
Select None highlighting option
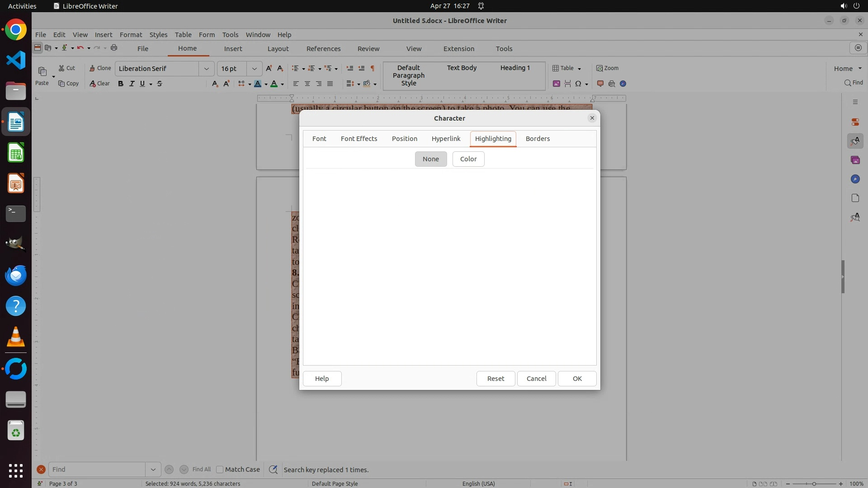(x=430, y=159)
